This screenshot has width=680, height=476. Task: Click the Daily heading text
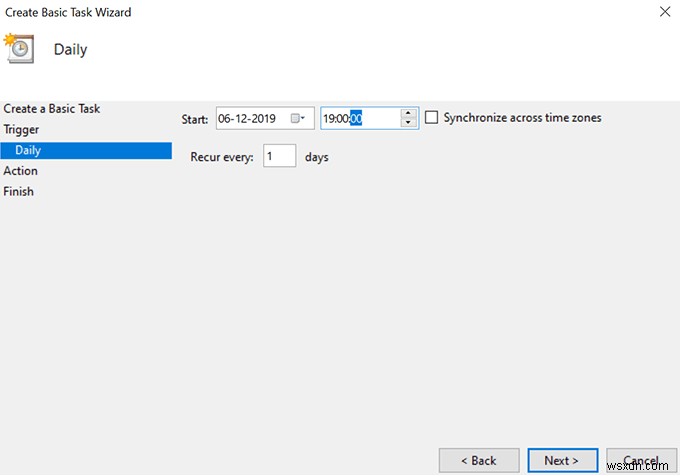70,50
